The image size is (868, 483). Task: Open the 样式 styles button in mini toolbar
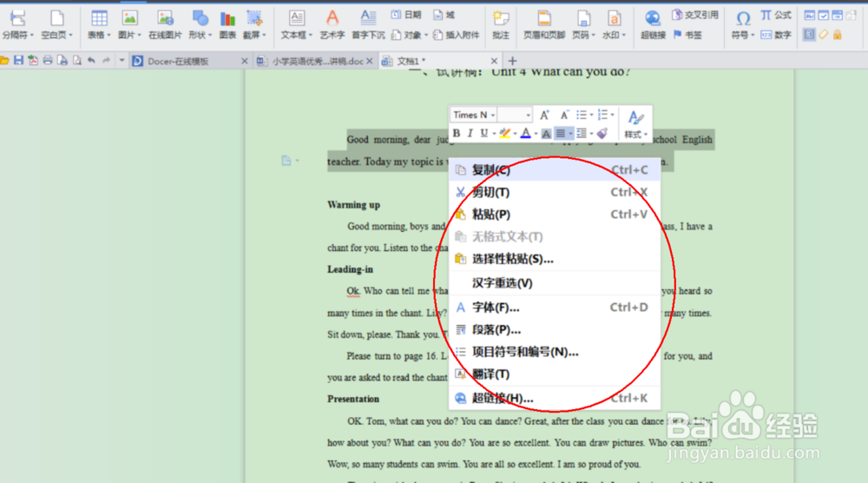(635, 124)
